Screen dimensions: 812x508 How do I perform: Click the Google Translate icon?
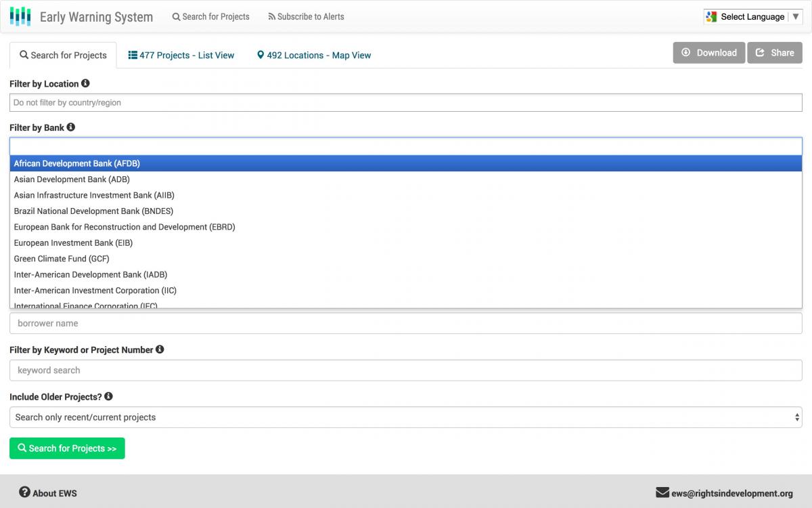711,17
